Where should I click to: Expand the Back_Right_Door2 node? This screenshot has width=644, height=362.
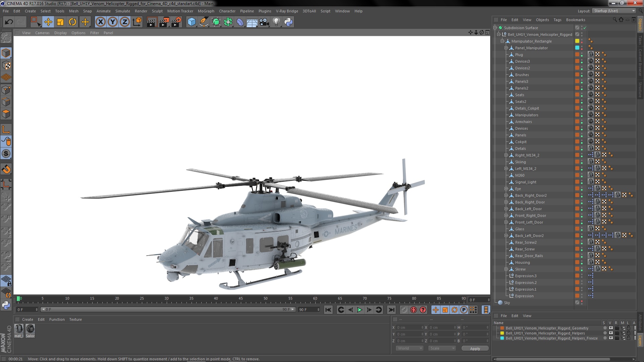[506, 195]
